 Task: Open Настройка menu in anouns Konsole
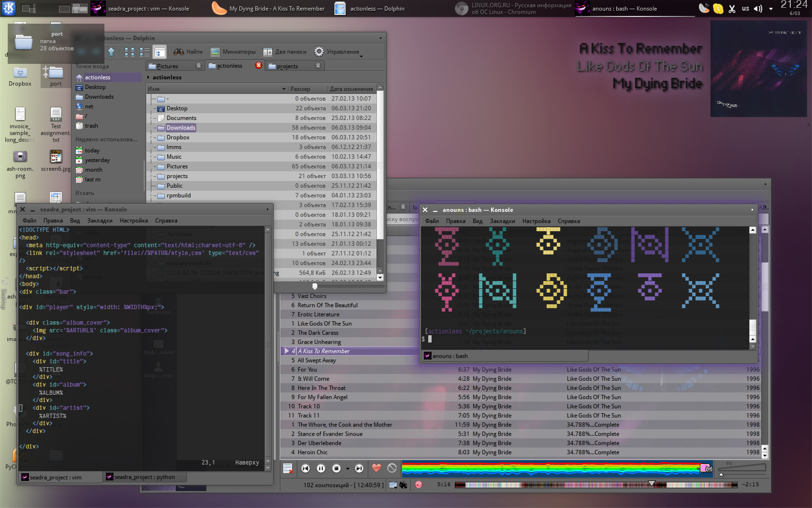[x=536, y=221]
